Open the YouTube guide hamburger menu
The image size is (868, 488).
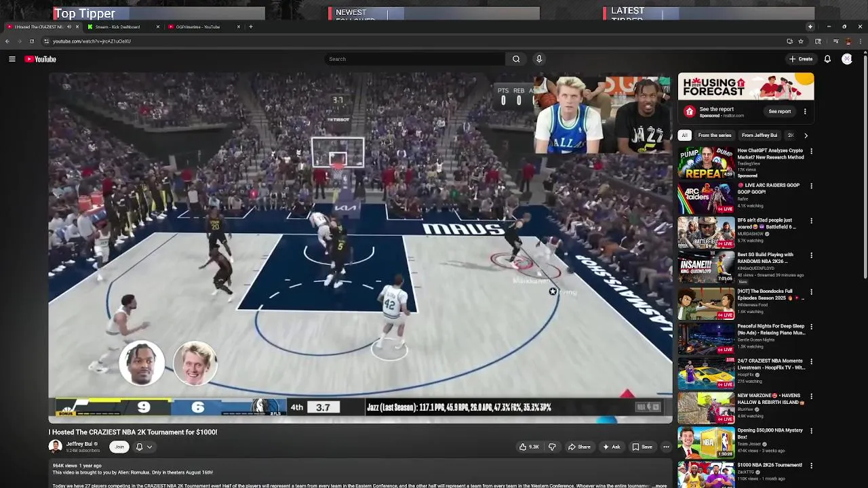pos(12,59)
